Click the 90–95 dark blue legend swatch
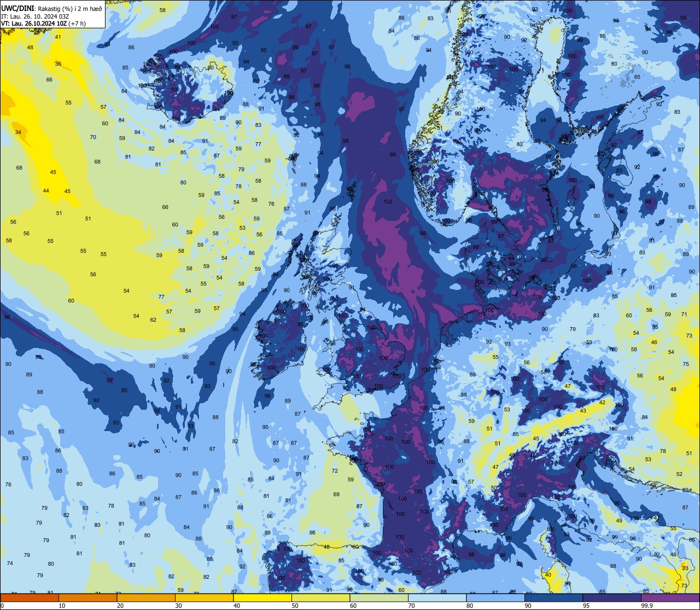 point(553,597)
